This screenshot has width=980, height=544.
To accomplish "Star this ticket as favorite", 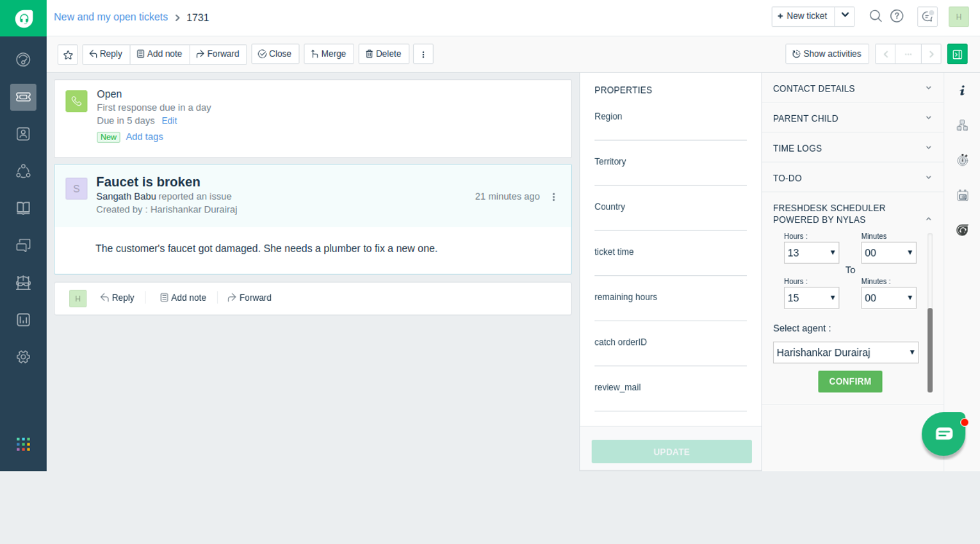I will tap(67, 54).
